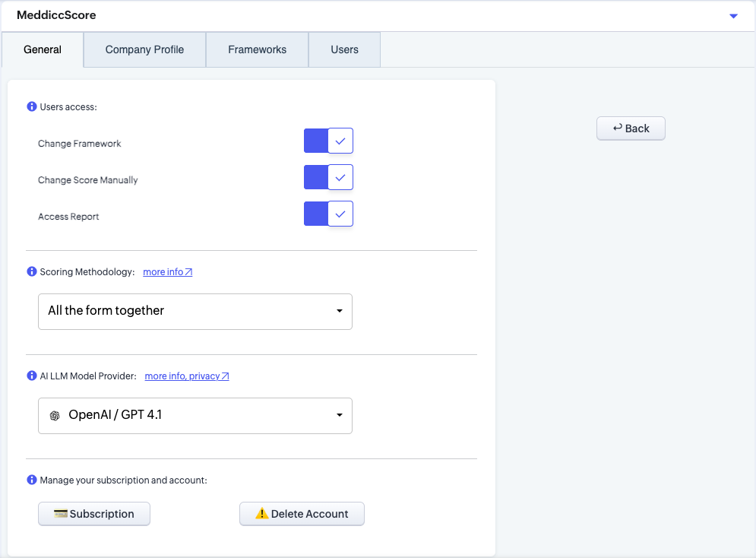Click the credit card icon on Subscription
Image resolution: width=756 pixels, height=558 pixels.
click(x=61, y=514)
